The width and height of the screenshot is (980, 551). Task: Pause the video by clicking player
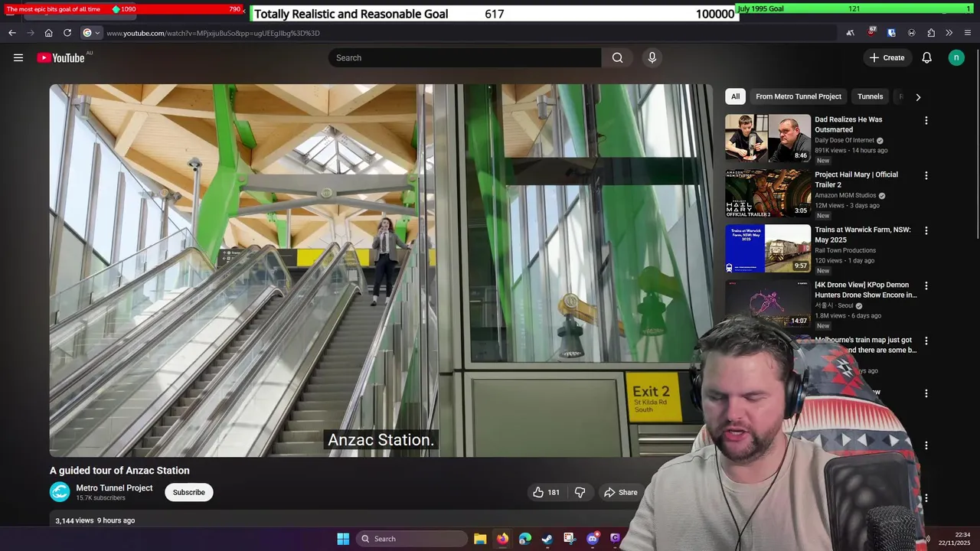[381, 270]
